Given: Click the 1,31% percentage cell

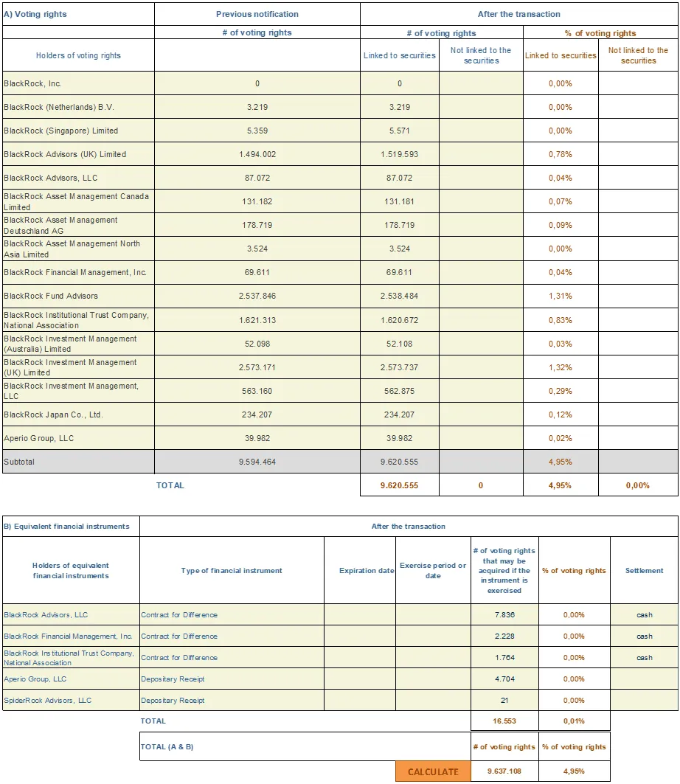Looking at the screenshot, I should (x=561, y=296).
